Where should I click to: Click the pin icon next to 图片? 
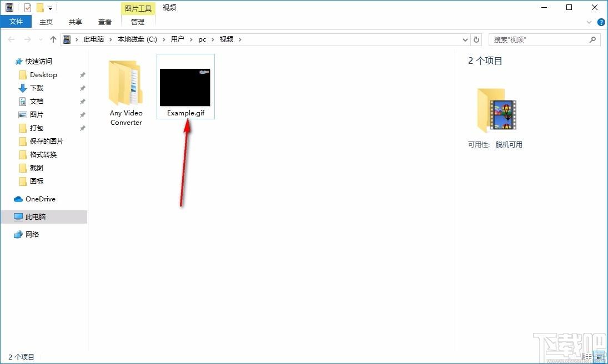(82, 115)
